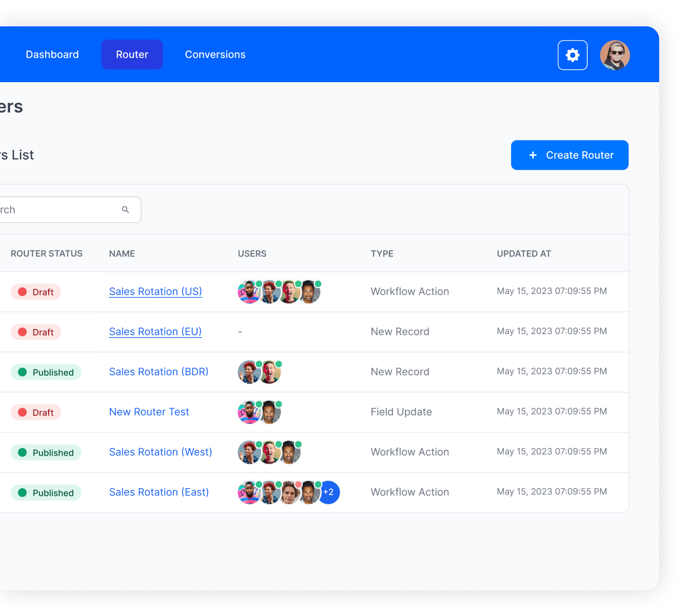Click Published badge for Sales Rotation (BDR)
This screenshot has width=685, height=616.
(x=46, y=372)
